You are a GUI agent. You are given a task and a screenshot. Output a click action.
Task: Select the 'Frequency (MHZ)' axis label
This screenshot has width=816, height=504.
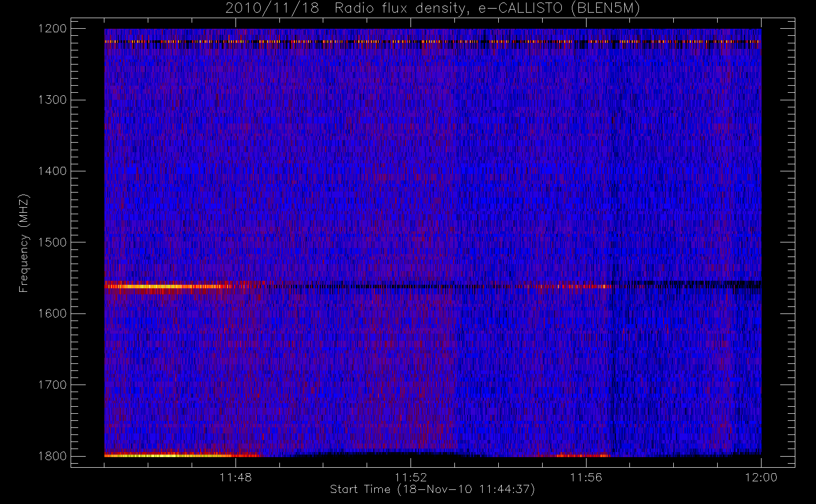click(24, 243)
